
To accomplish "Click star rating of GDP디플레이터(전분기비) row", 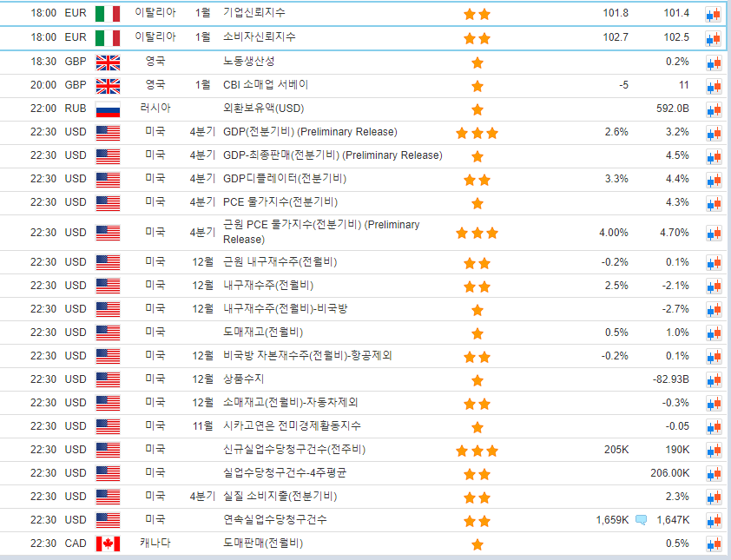I will click(x=477, y=180).
